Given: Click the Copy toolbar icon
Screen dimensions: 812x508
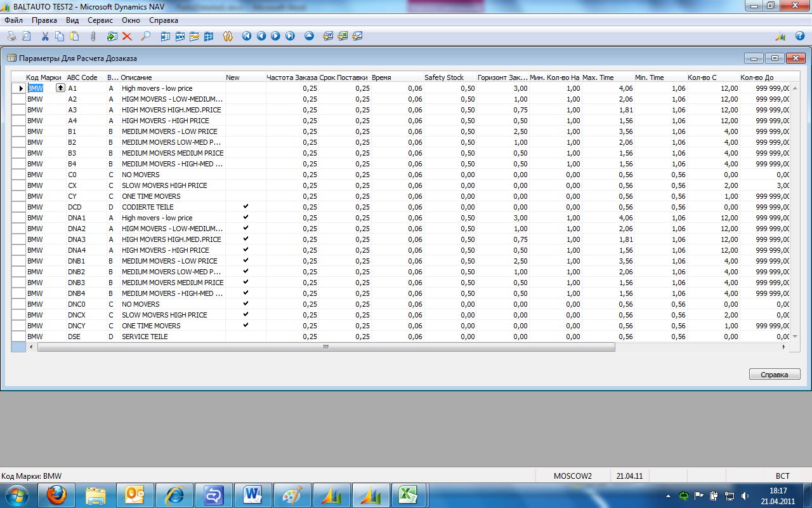Looking at the screenshot, I should [60, 36].
